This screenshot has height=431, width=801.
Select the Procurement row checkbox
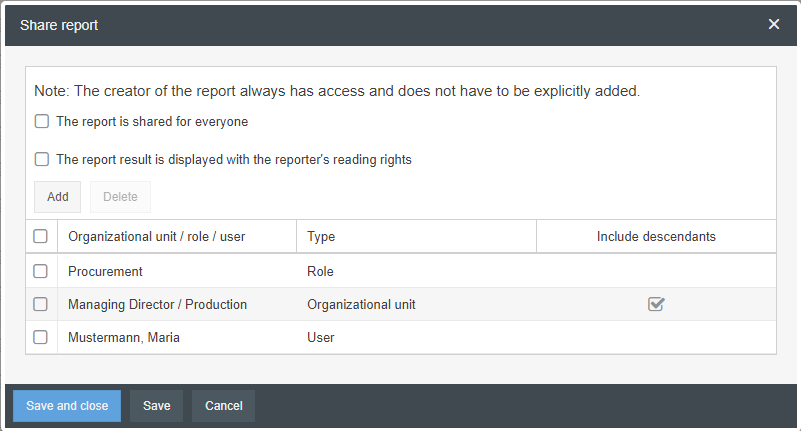[x=40, y=271]
